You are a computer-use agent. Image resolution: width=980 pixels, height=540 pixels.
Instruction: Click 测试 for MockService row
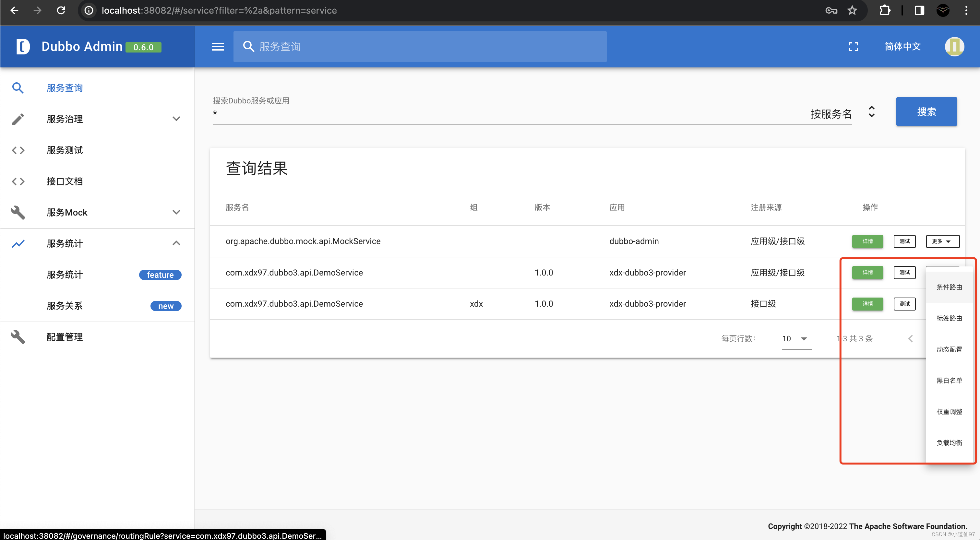[x=904, y=241]
